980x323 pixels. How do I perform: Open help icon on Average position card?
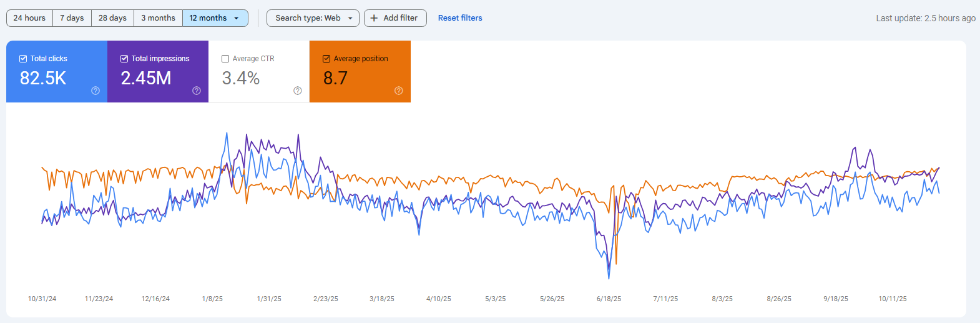pyautogui.click(x=399, y=91)
